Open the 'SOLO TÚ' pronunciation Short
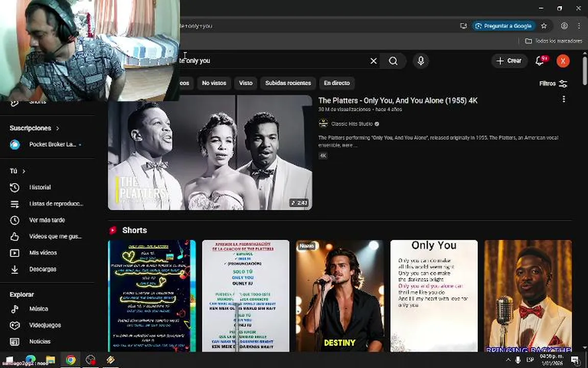 (x=246, y=296)
